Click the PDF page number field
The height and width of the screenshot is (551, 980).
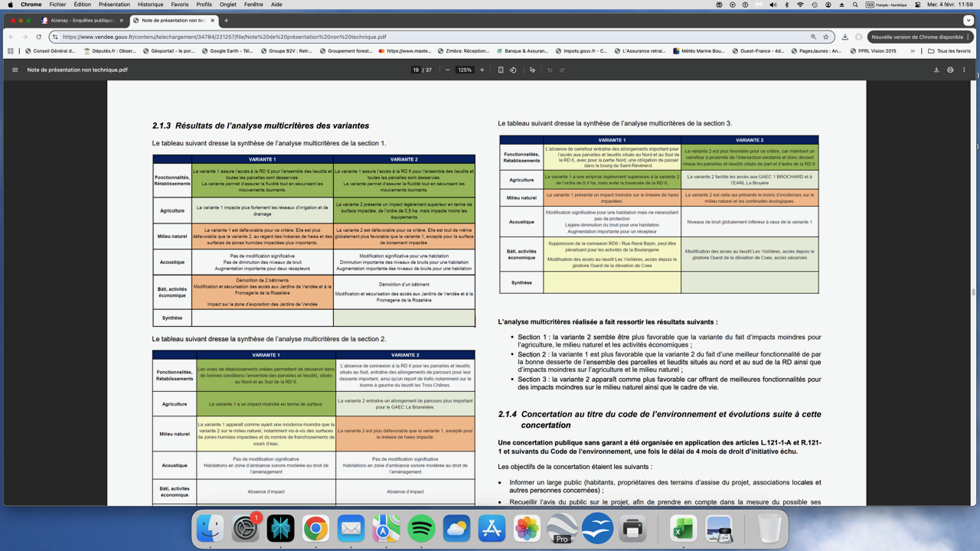tap(416, 70)
